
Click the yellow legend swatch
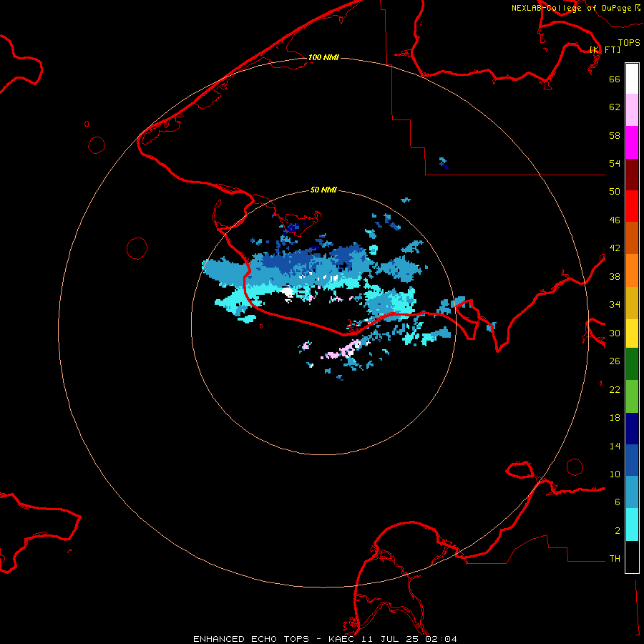(x=632, y=333)
